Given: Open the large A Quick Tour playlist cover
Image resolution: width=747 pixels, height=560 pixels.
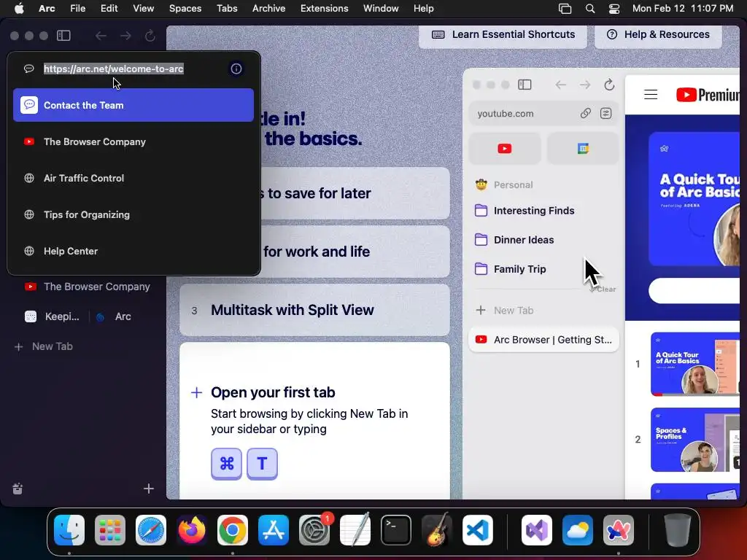Looking at the screenshot, I should (x=694, y=198).
